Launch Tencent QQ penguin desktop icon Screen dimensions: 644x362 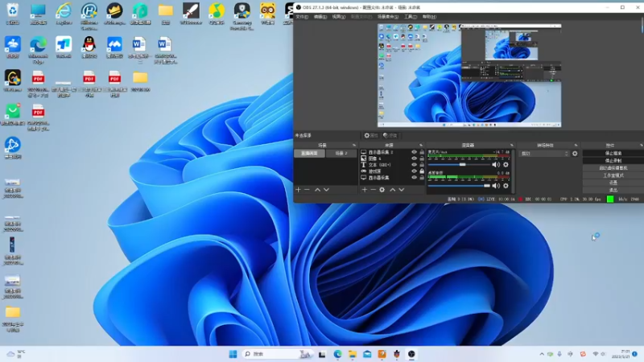tap(89, 47)
